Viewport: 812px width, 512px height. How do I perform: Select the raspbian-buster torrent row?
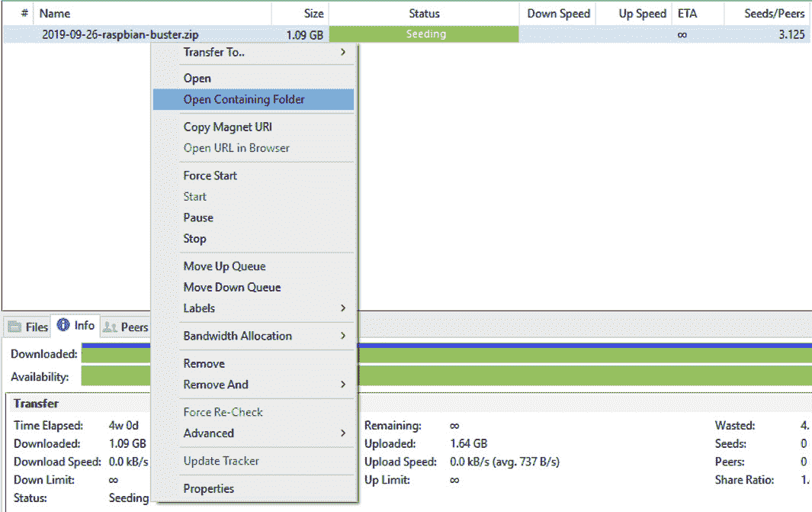pyautogui.click(x=114, y=34)
